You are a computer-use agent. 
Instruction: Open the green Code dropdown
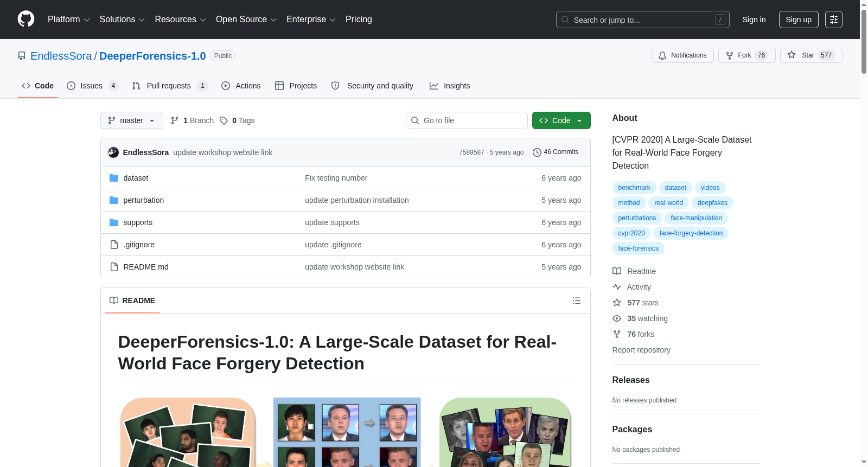(x=561, y=120)
